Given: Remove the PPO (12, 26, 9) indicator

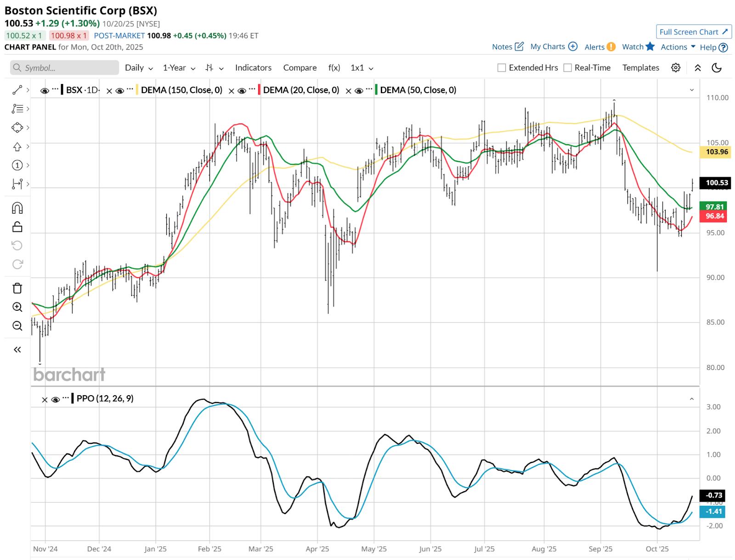Looking at the screenshot, I should tap(45, 400).
